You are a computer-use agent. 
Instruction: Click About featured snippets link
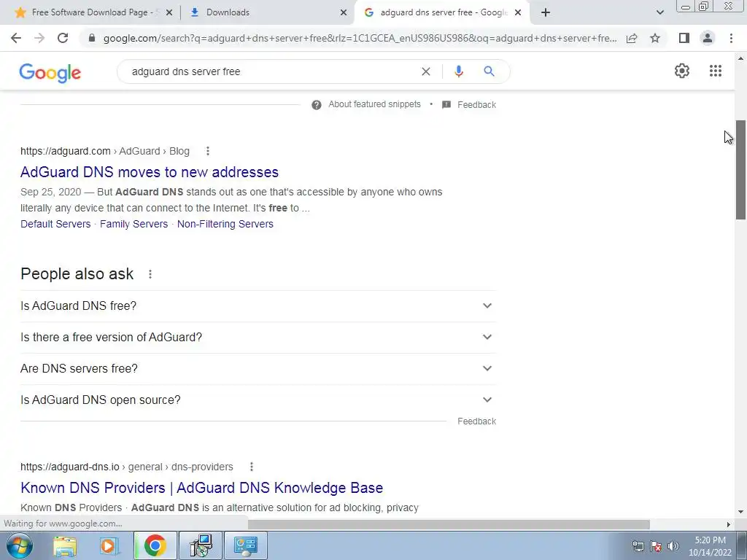click(374, 104)
